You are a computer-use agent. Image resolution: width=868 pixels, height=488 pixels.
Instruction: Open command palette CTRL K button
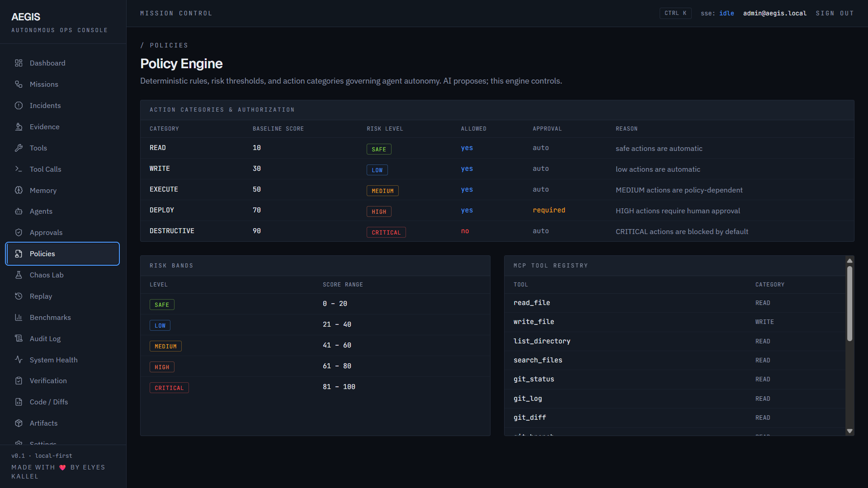(675, 14)
